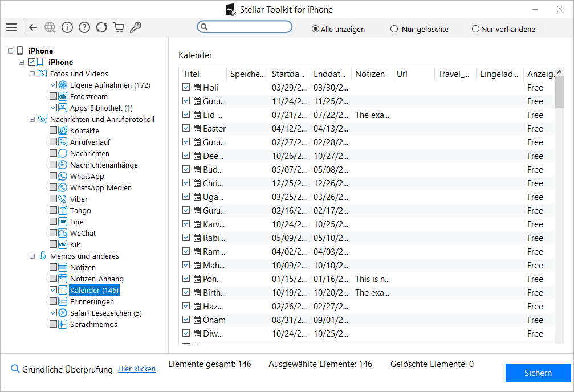
Task: Check the Kontakte checkbox
Action: click(x=53, y=130)
